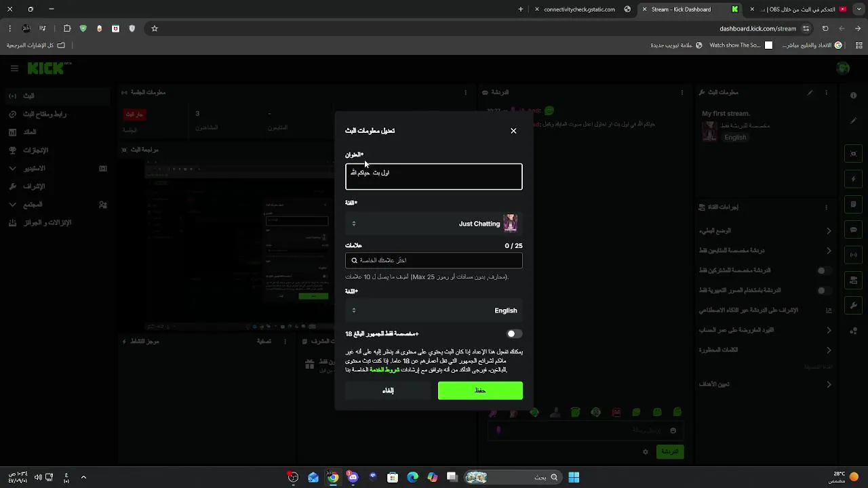868x488 pixels.
Task: Click the wrench icon in right toolbar
Action: click(x=854, y=306)
